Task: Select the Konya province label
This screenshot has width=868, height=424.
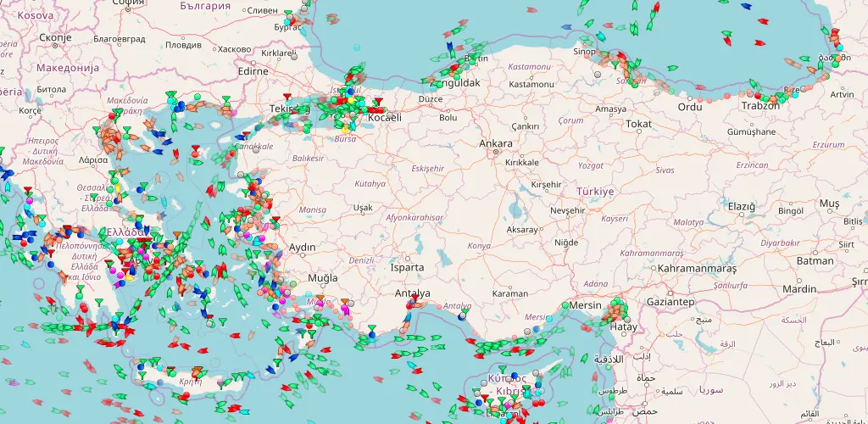Action: [479, 245]
